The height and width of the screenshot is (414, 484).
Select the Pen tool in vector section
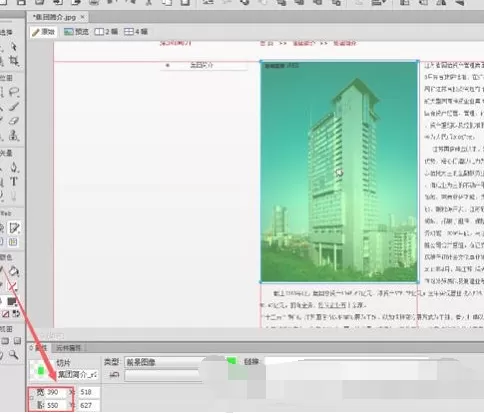coord(14,167)
